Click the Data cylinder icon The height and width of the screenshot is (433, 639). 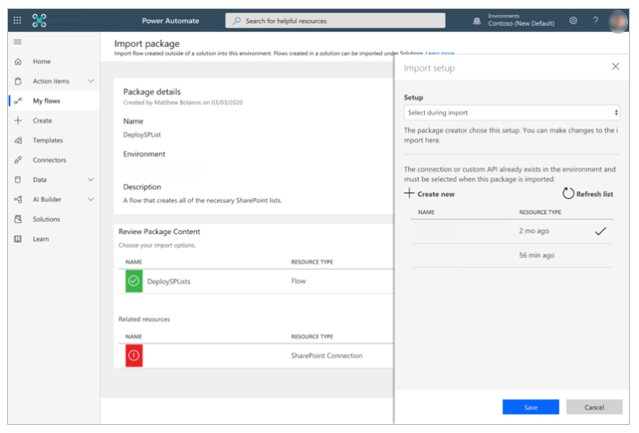18,180
